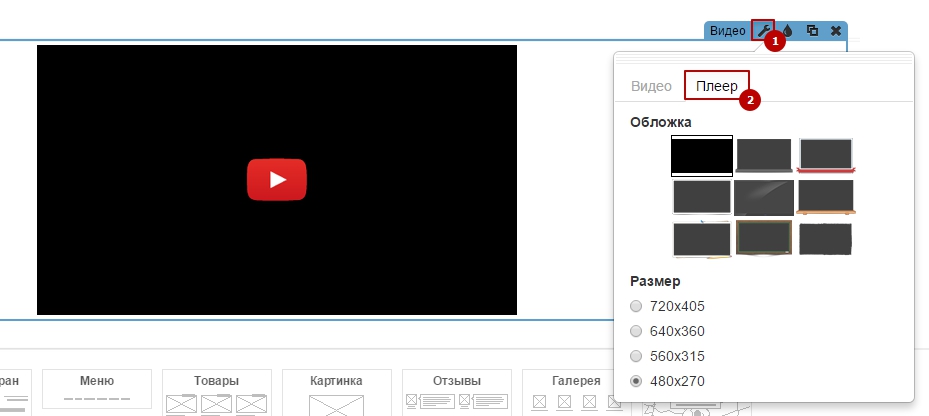Open the Плеер tab

pyautogui.click(x=717, y=86)
